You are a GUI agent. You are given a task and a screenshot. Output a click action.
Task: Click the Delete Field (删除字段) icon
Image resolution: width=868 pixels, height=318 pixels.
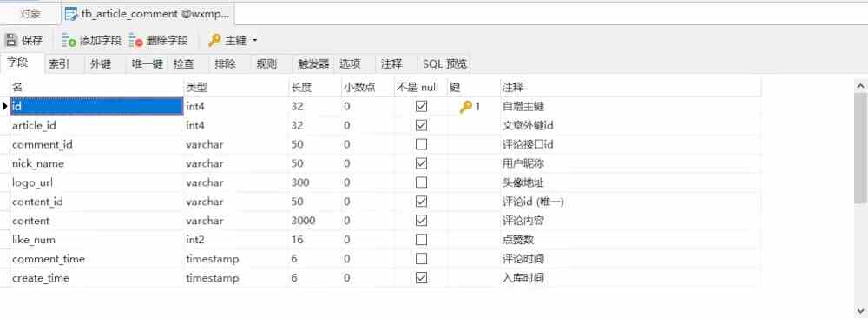[135, 41]
